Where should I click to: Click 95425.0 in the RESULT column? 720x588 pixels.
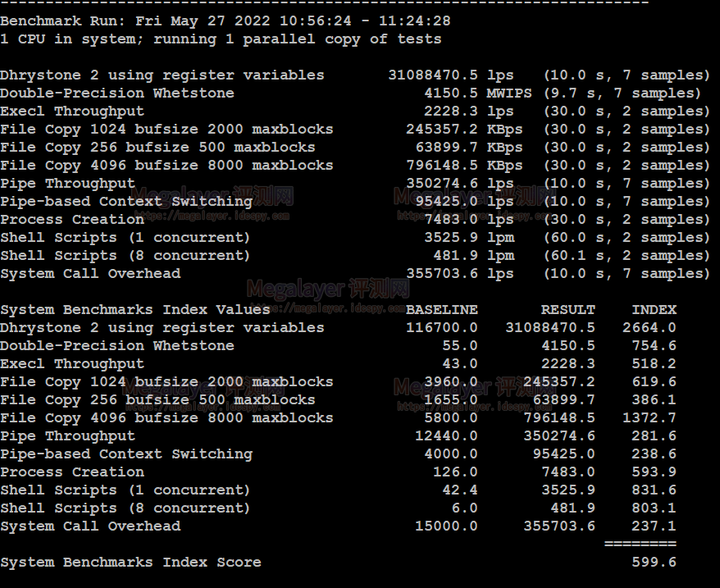(563, 454)
